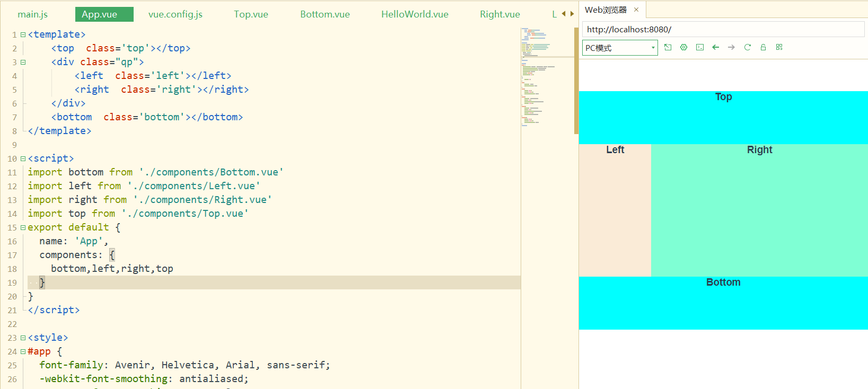Image resolution: width=868 pixels, height=389 pixels.
Task: Click './components/Bottom.vue' import path
Action: [211, 172]
